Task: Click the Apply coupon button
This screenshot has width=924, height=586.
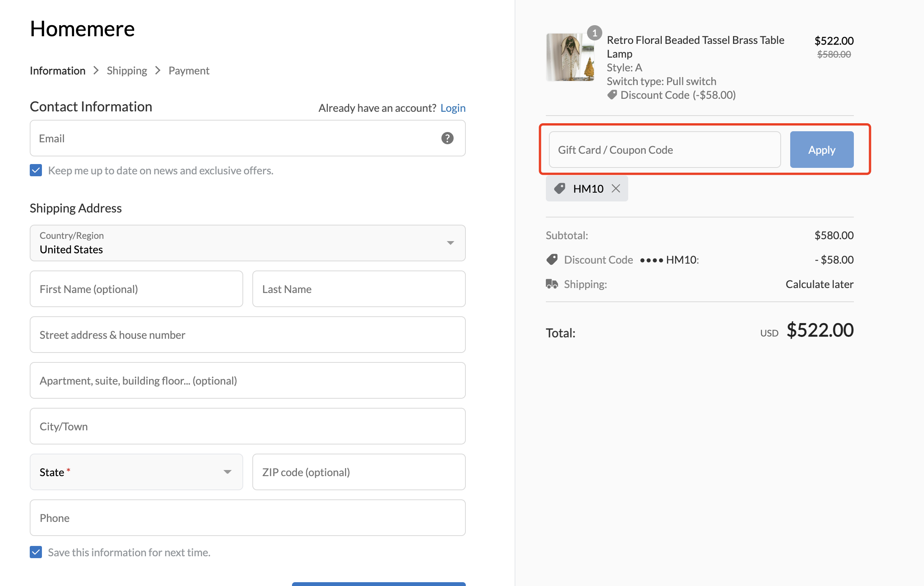Action: coord(821,150)
